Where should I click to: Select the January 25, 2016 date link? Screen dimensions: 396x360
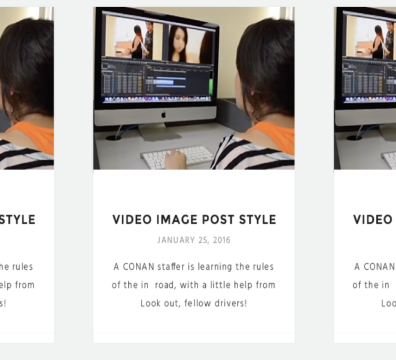(x=194, y=240)
